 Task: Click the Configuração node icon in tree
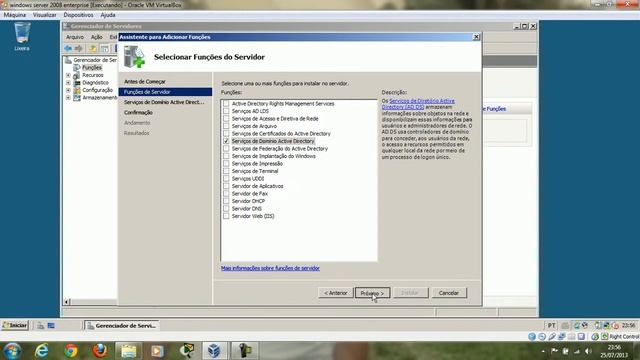[77, 90]
